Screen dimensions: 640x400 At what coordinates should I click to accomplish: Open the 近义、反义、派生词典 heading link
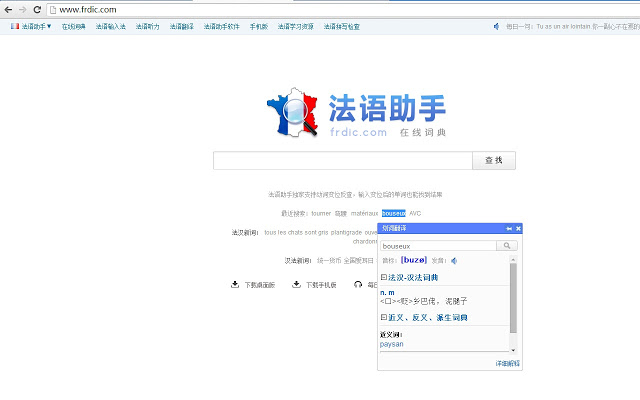coord(428,318)
